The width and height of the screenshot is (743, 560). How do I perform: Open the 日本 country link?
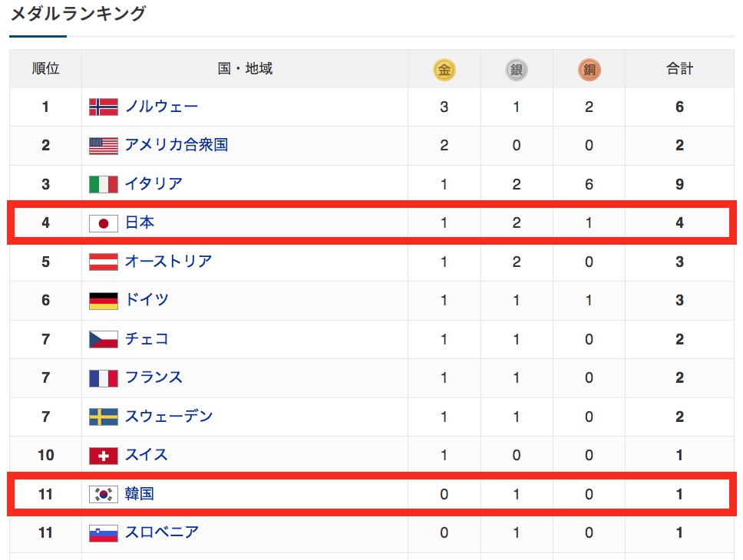(140, 222)
